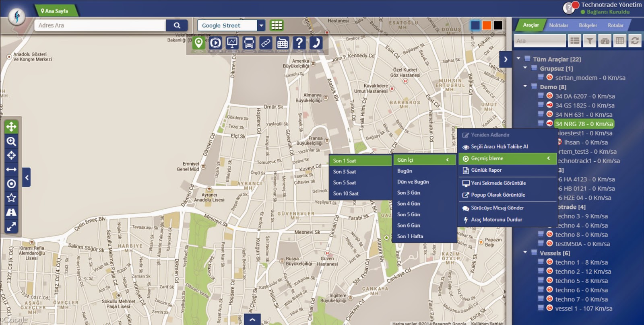The height and width of the screenshot is (325, 644).
Task: Open the chart monitor reports icon
Action: click(232, 43)
